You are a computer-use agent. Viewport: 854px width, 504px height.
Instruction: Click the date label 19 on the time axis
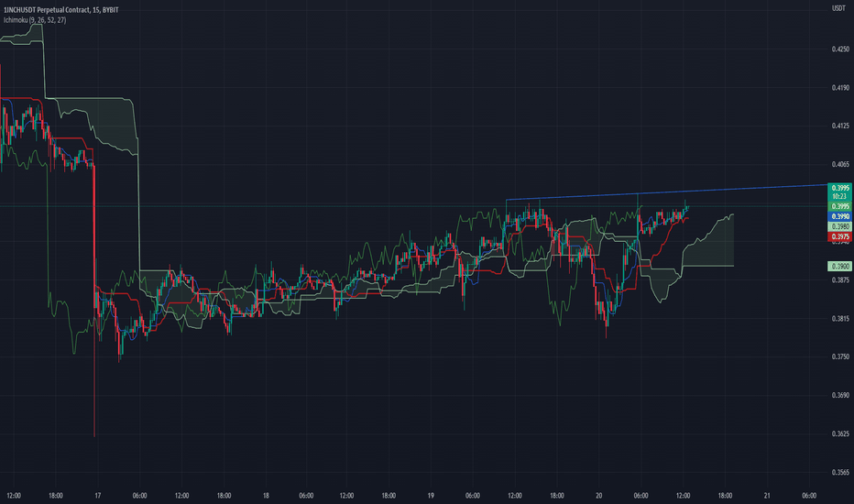point(431,496)
